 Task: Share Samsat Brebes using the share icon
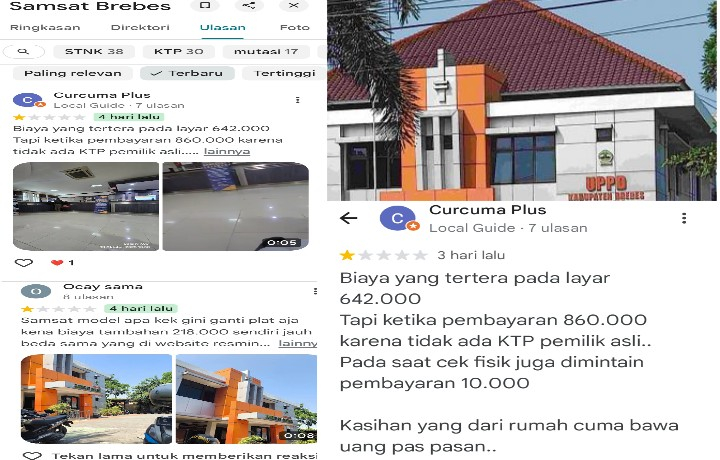249,6
